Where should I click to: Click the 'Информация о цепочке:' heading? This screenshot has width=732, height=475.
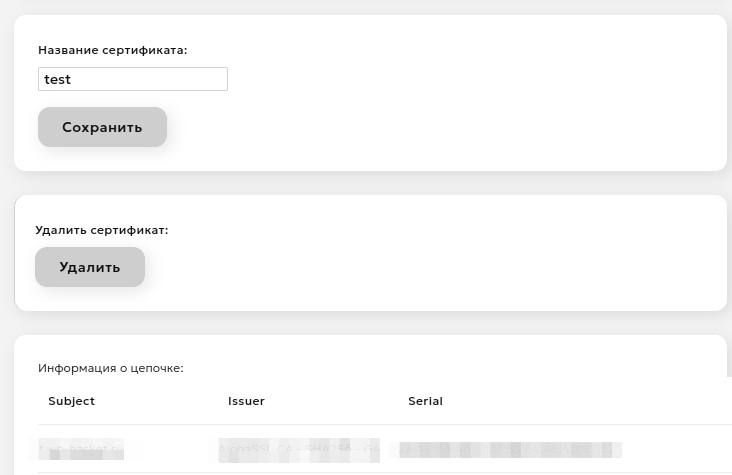click(111, 368)
